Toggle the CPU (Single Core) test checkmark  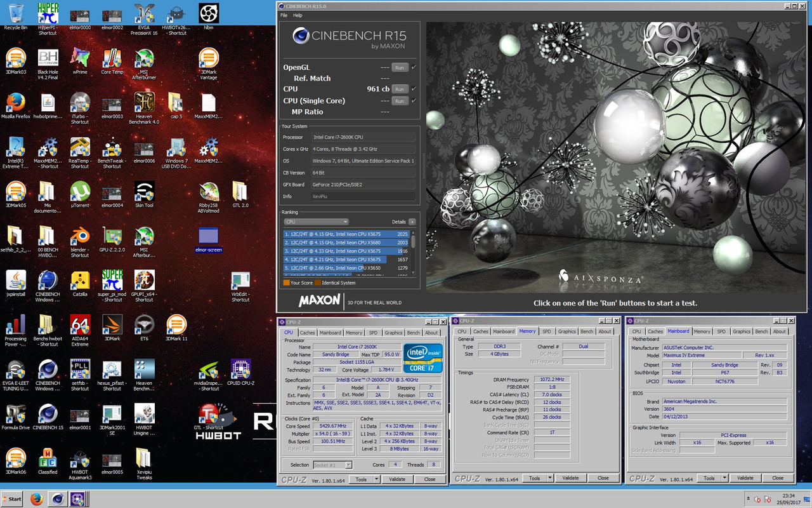414,100
